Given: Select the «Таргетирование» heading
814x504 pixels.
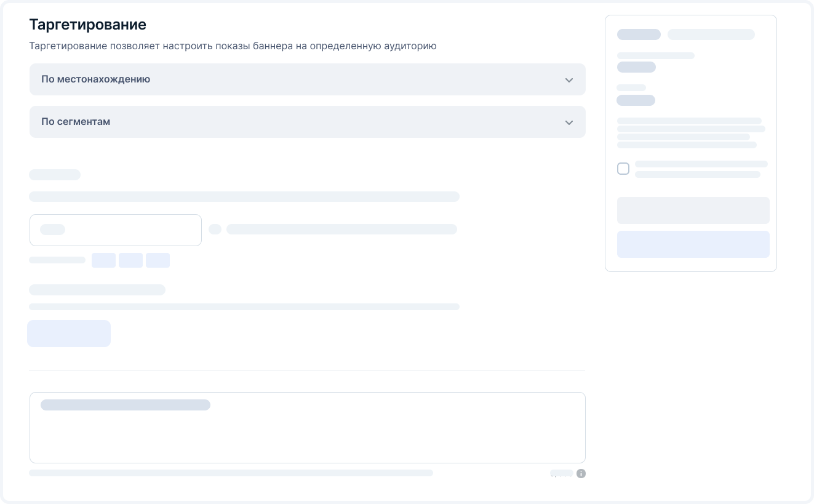Looking at the screenshot, I should click(88, 25).
